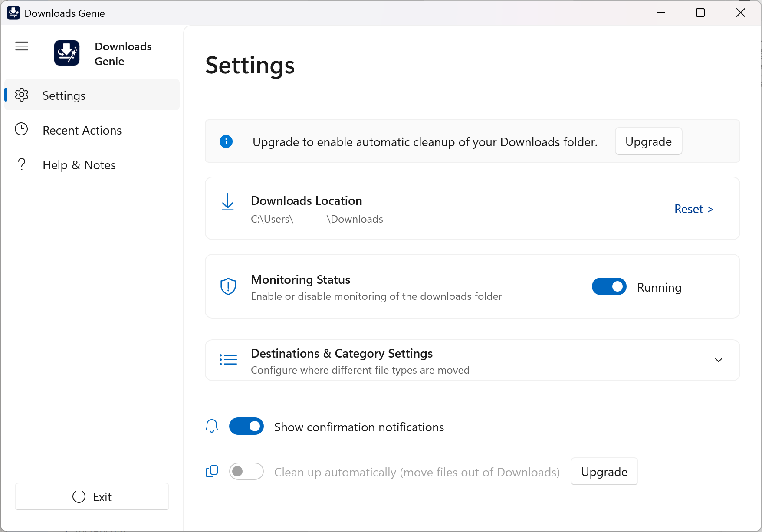Click the Monitoring Status shield icon
This screenshot has height=532, width=762.
tap(228, 286)
